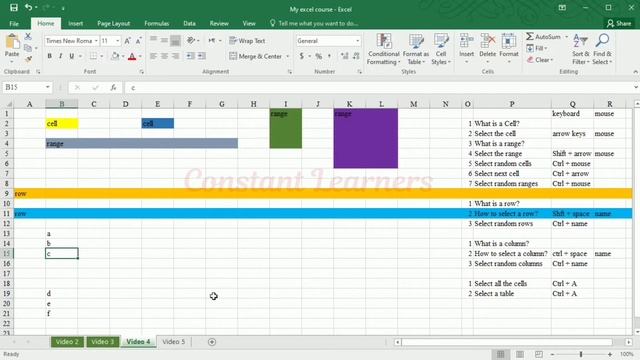Increase font size
Viewport: 640px width, 360px height.
coord(127,41)
